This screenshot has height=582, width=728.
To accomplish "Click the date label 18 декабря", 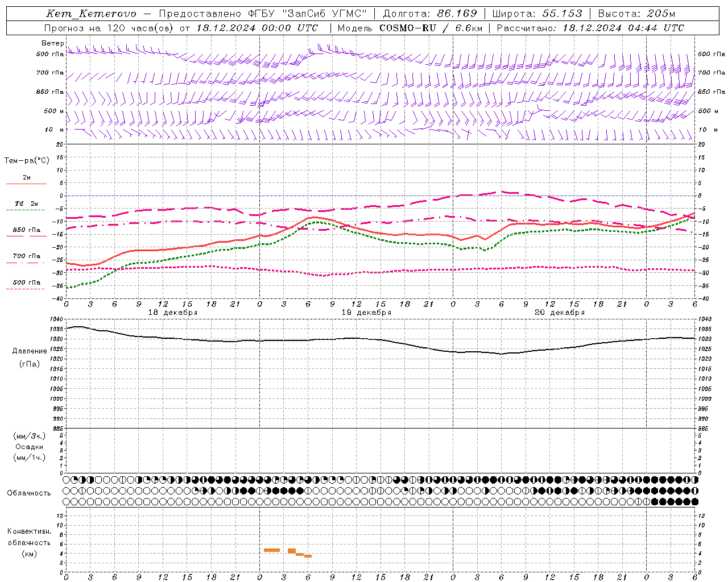I will [x=173, y=313].
